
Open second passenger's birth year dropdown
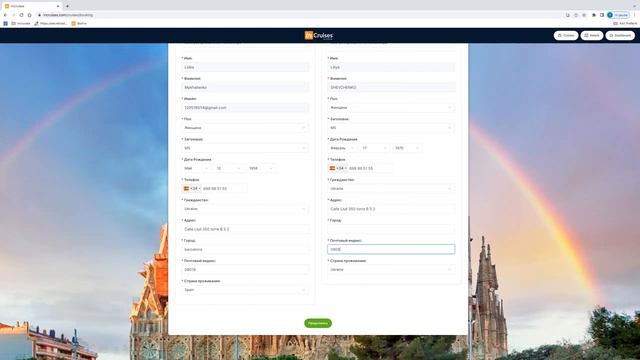tap(407, 148)
